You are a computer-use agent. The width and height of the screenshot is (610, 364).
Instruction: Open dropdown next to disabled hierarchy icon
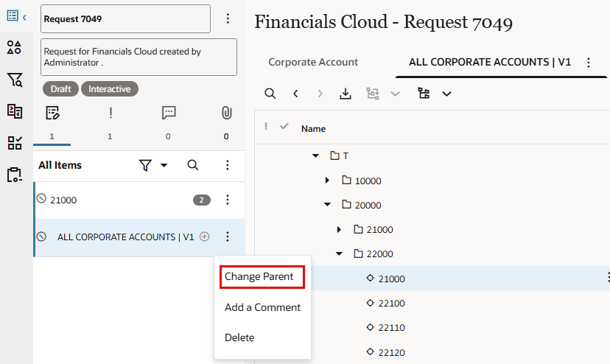point(396,94)
